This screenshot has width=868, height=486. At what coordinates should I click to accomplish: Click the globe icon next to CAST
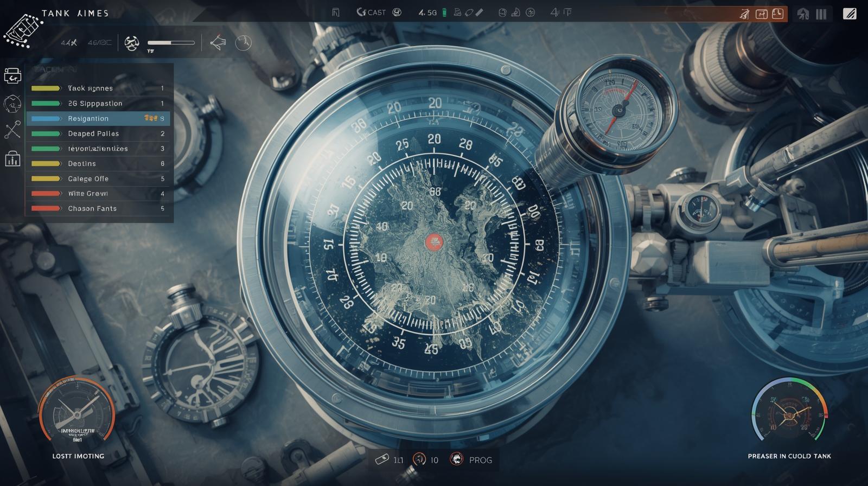(397, 12)
